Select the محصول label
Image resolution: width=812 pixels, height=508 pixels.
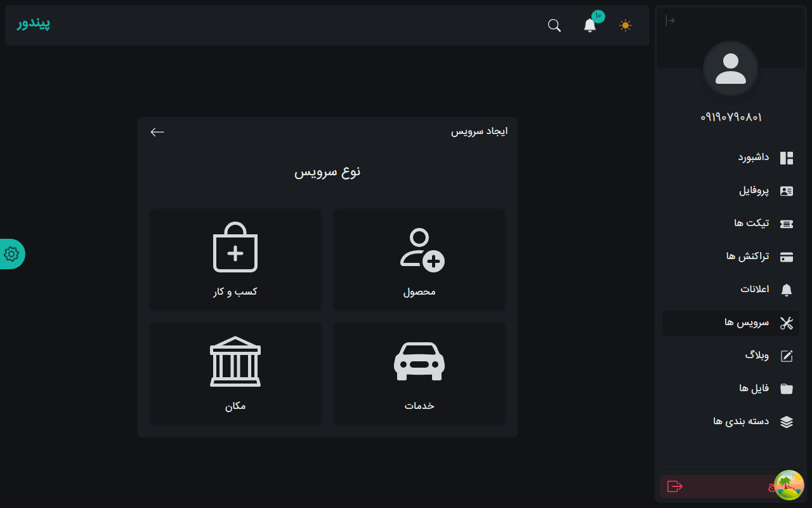(x=419, y=292)
